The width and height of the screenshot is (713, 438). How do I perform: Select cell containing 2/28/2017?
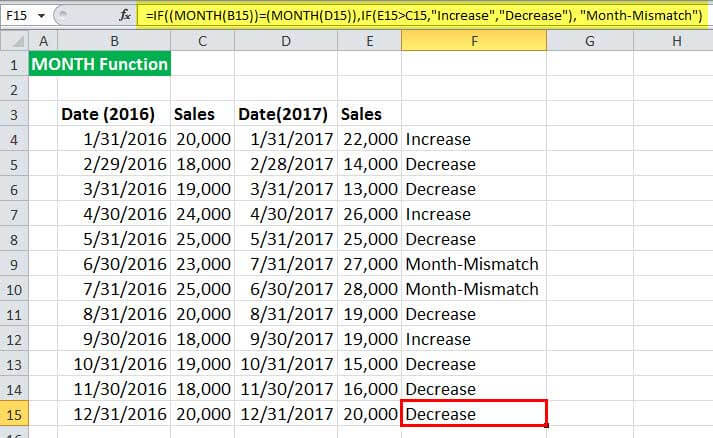coord(286,164)
